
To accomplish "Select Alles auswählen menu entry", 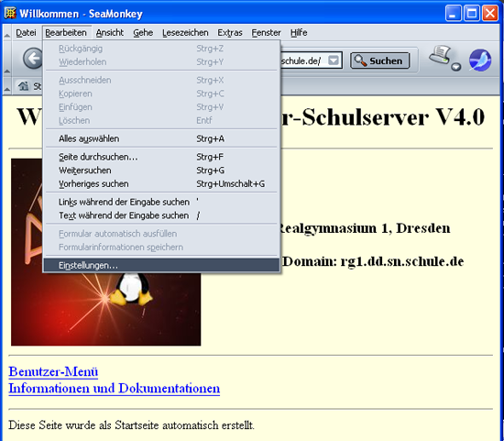I will click(x=161, y=138).
